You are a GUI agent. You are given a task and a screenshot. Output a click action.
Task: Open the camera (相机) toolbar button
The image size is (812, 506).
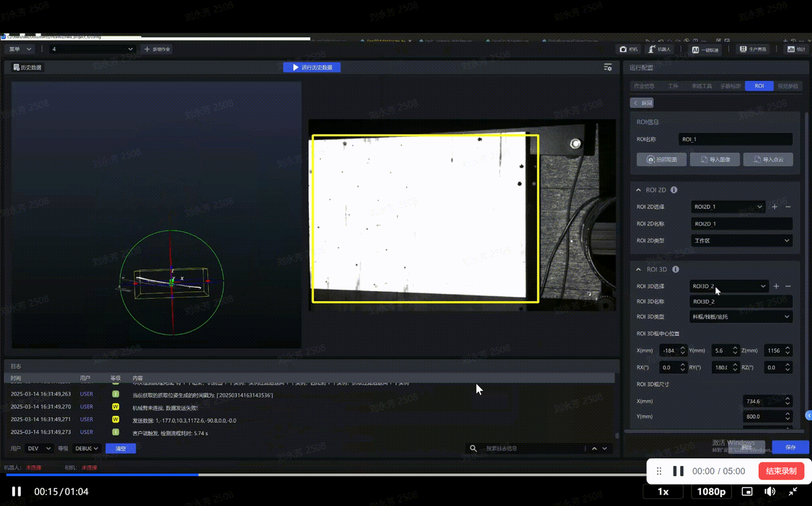click(629, 49)
